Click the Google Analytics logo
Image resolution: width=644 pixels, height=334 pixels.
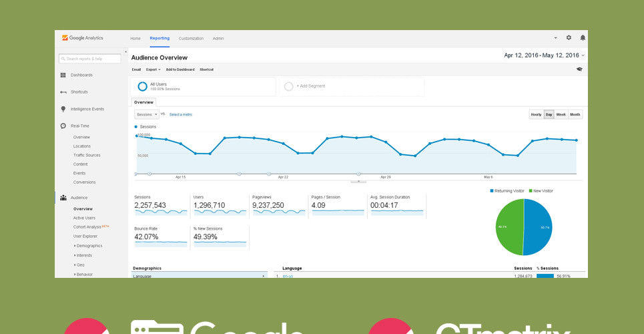pyautogui.click(x=83, y=38)
